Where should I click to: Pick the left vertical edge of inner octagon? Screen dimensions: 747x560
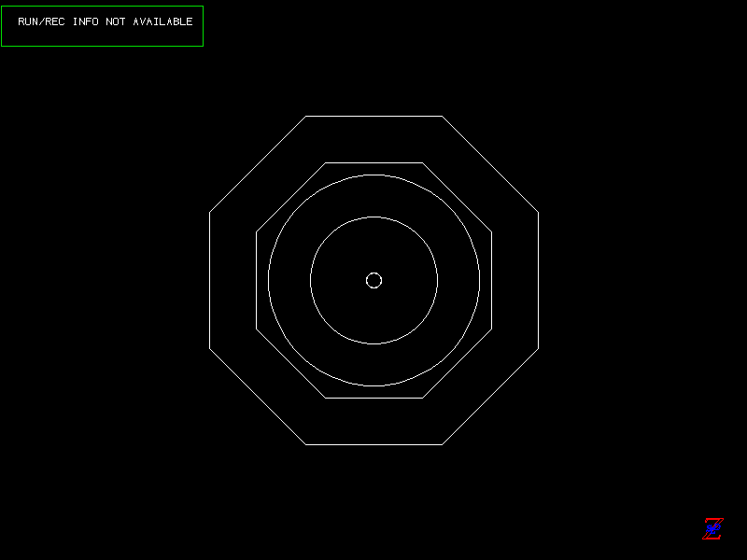(x=257, y=280)
